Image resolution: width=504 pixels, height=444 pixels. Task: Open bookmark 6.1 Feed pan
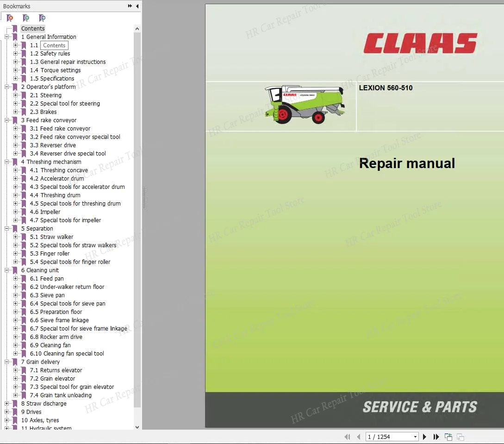click(47, 278)
